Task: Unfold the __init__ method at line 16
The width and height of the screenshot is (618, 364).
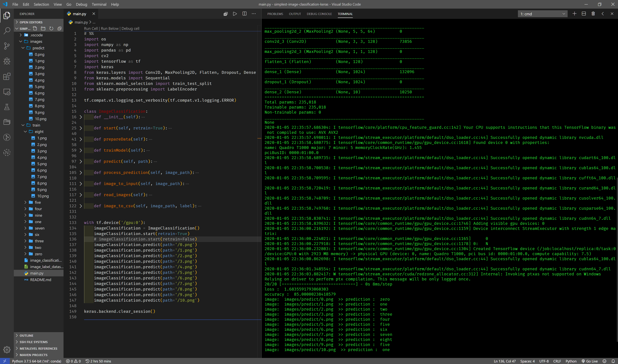Action: click(81, 117)
